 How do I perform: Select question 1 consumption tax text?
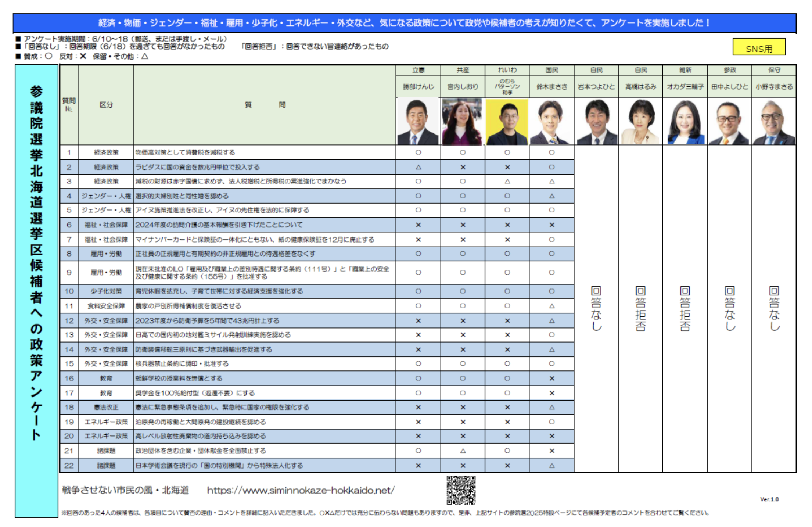(x=185, y=153)
